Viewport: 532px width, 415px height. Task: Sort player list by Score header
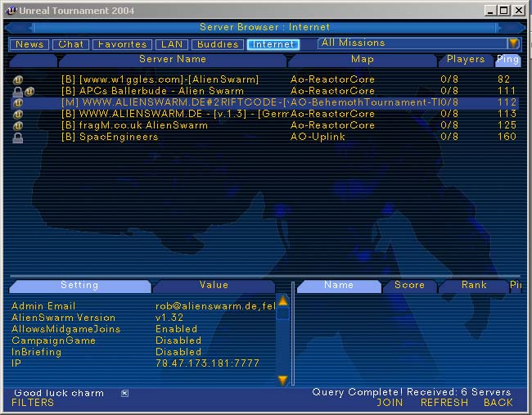tap(409, 286)
